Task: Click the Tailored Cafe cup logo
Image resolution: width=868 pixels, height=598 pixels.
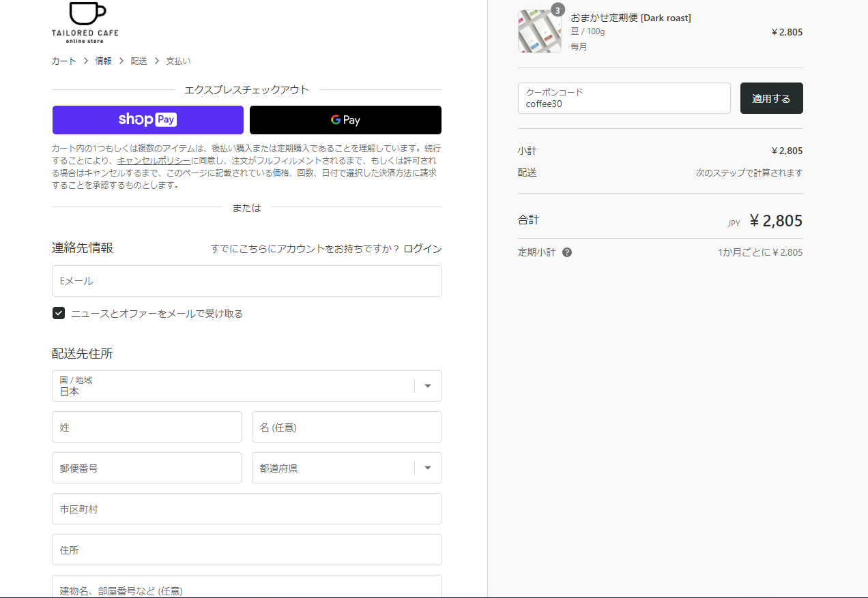Action: pyautogui.click(x=85, y=23)
